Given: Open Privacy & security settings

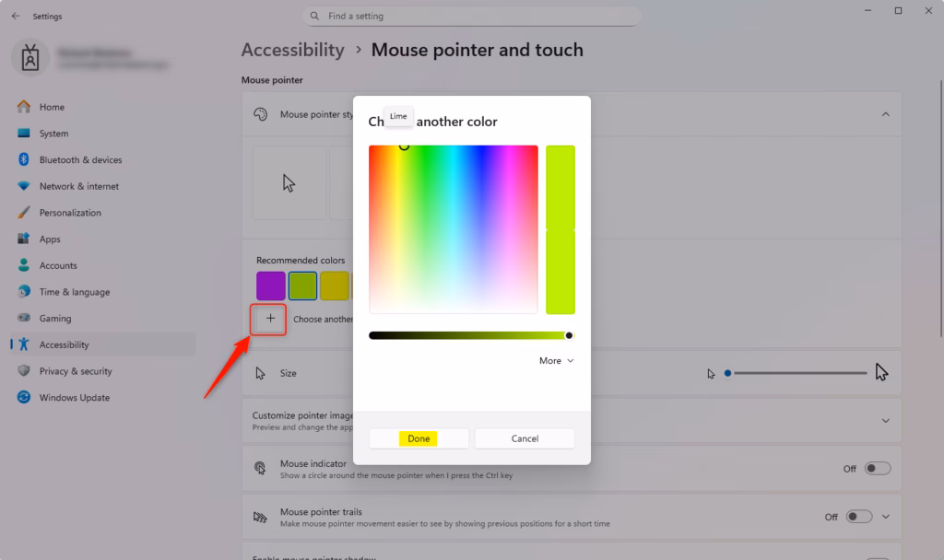Looking at the screenshot, I should tap(75, 371).
